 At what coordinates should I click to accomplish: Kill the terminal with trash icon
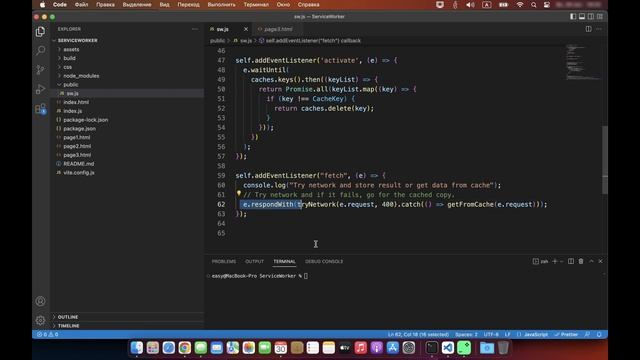pos(581,261)
